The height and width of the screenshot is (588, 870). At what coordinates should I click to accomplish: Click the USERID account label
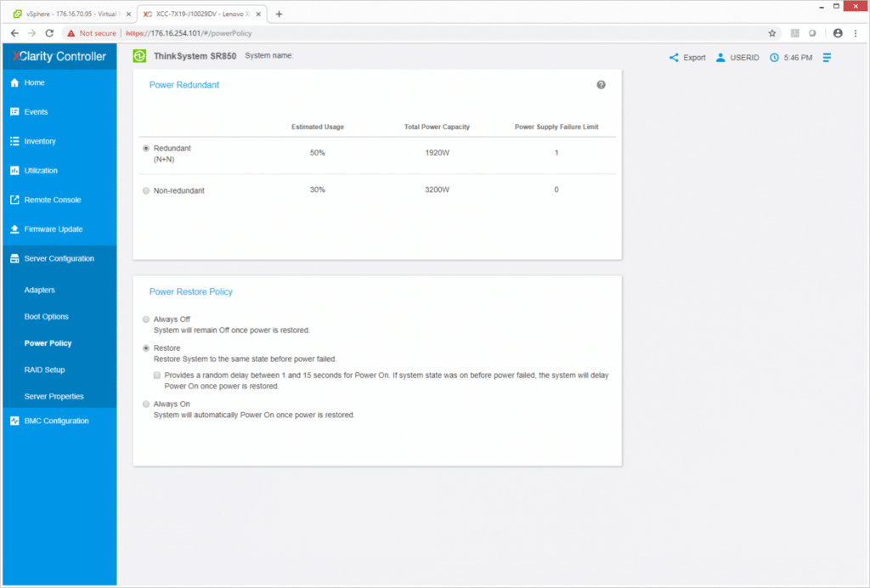point(744,58)
